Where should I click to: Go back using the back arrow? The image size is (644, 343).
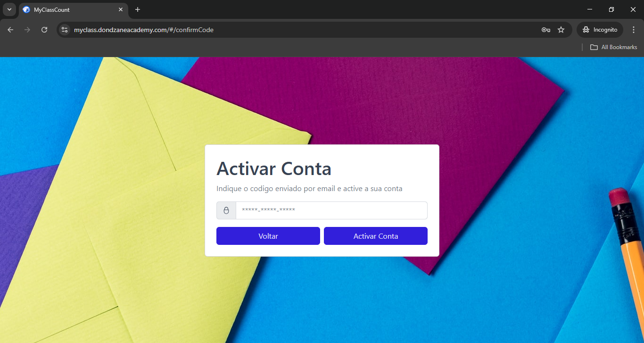(x=10, y=30)
